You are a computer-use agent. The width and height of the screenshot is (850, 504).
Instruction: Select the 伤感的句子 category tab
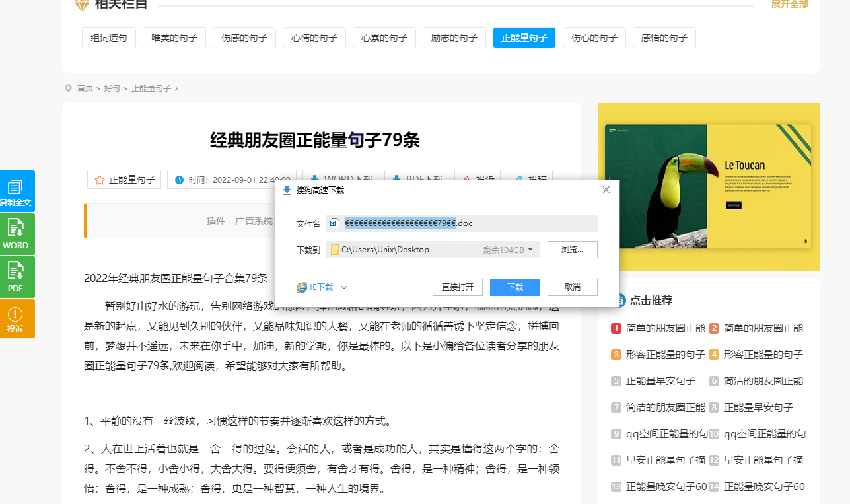pyautogui.click(x=244, y=38)
